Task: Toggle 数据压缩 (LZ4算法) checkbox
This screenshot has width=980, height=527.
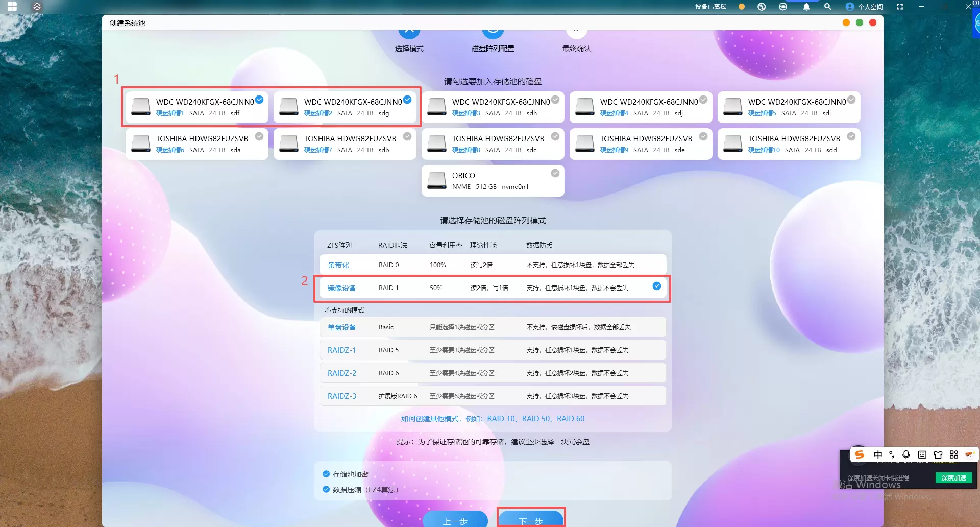Action: tap(326, 489)
